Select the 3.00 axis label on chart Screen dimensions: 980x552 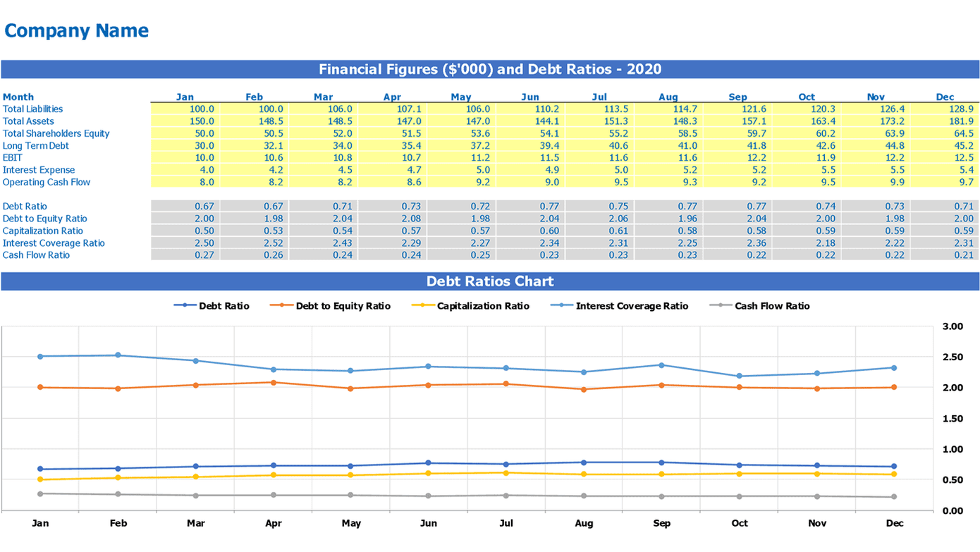coord(953,326)
